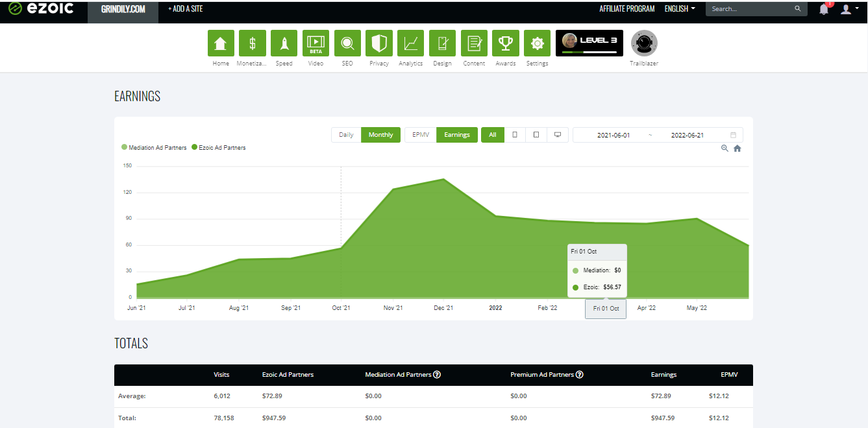Click the Nov '21 axis label
868x428 pixels.
click(393, 308)
